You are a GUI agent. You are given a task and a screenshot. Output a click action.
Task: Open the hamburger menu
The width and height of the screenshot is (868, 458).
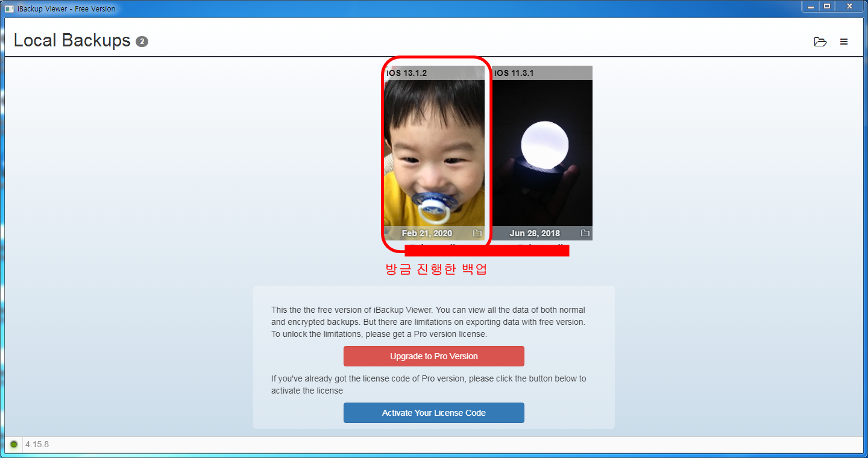pos(844,42)
